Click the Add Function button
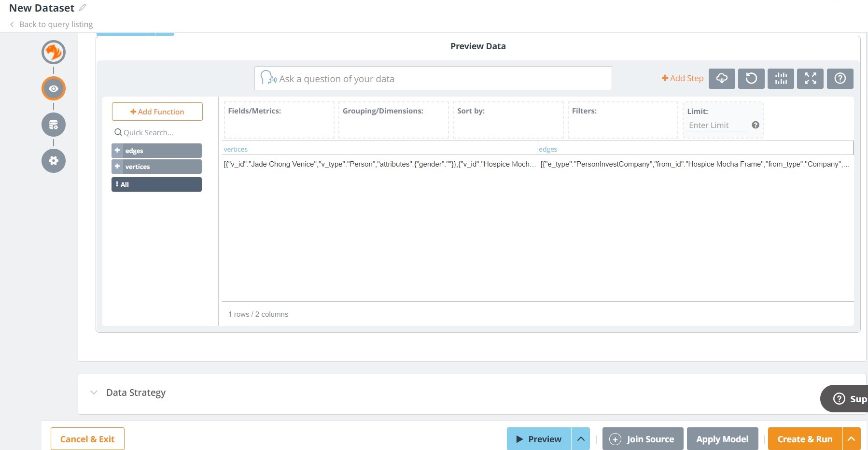868x450 pixels. pyautogui.click(x=157, y=112)
